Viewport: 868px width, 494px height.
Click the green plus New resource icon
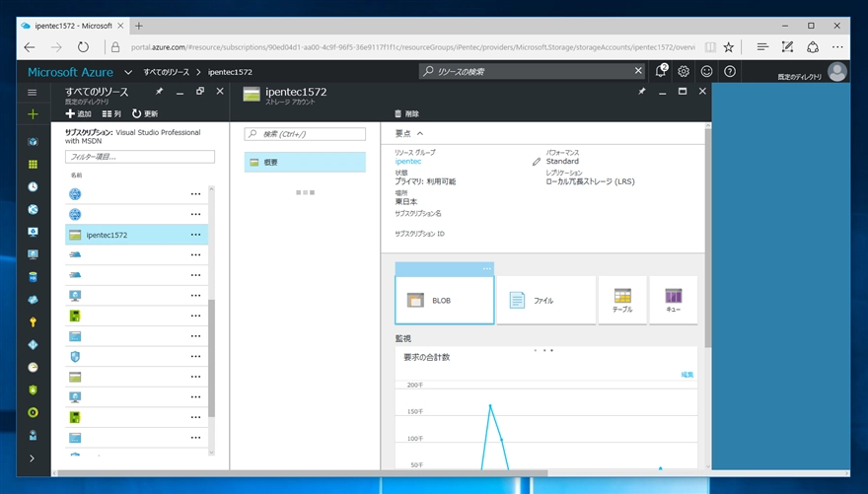(33, 114)
